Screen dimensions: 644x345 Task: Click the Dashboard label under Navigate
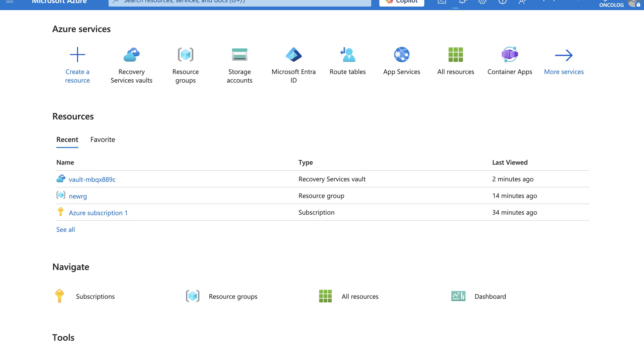(490, 296)
